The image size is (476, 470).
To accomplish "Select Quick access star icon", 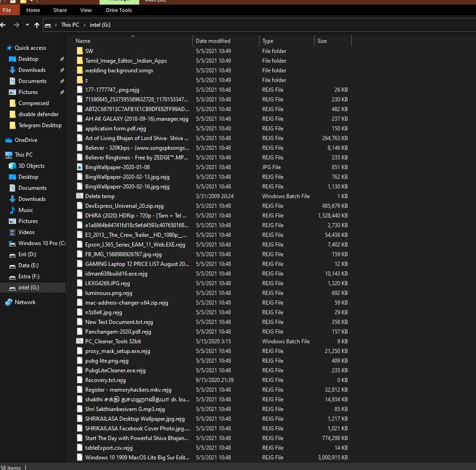I will click(9, 48).
